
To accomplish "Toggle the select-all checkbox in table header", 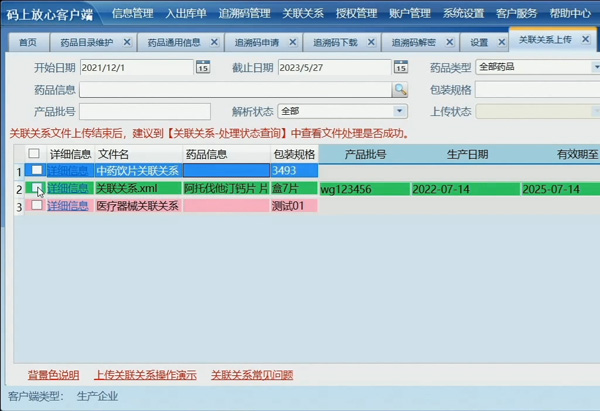I will coord(34,154).
